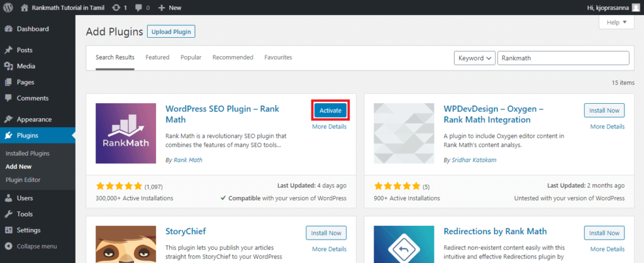Open the Redirections by Rank Math thumbnail

pos(404,244)
